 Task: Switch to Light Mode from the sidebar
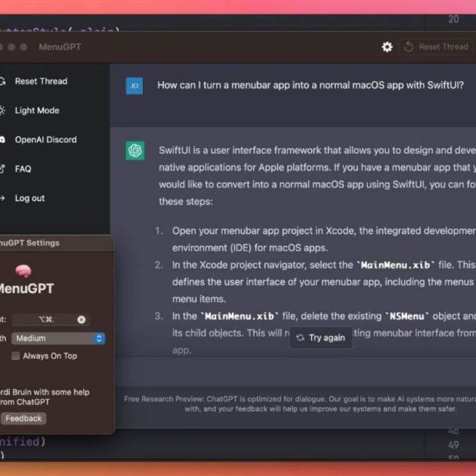point(37,110)
